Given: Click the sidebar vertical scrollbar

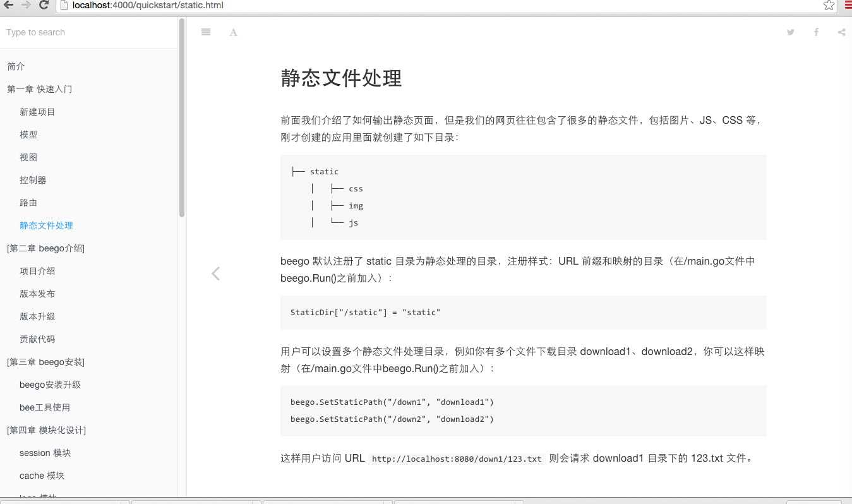Looking at the screenshot, I should 182,117.
